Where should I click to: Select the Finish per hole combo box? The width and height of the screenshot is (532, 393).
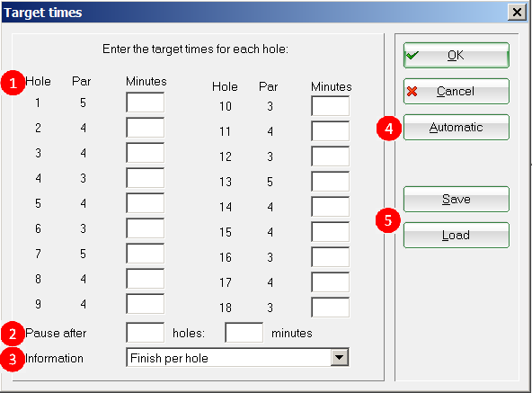point(237,357)
